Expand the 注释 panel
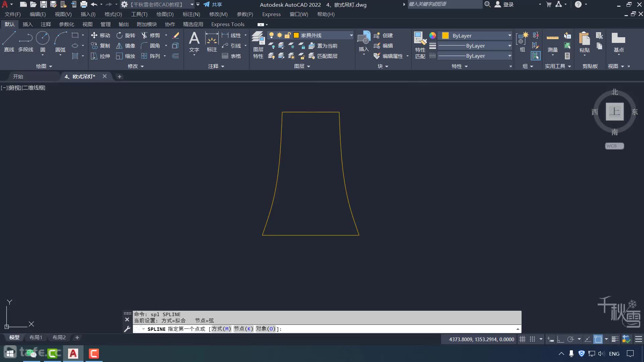This screenshot has width=644, height=362. (216, 66)
